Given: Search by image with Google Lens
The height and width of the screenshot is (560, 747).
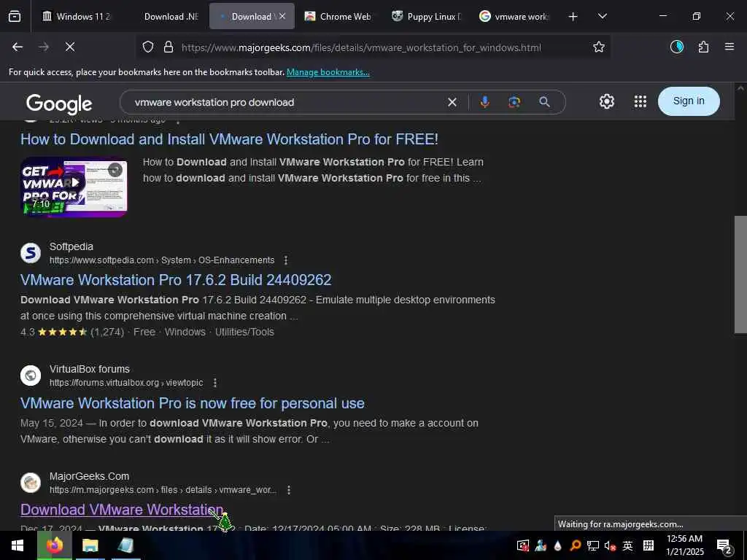Looking at the screenshot, I should pos(514,102).
